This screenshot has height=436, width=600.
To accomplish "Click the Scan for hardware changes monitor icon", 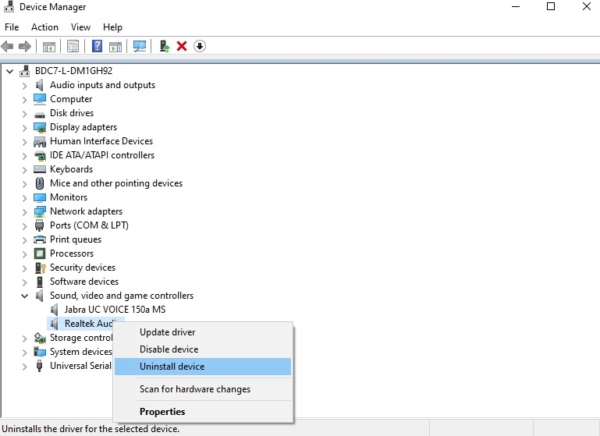I will click(140, 47).
